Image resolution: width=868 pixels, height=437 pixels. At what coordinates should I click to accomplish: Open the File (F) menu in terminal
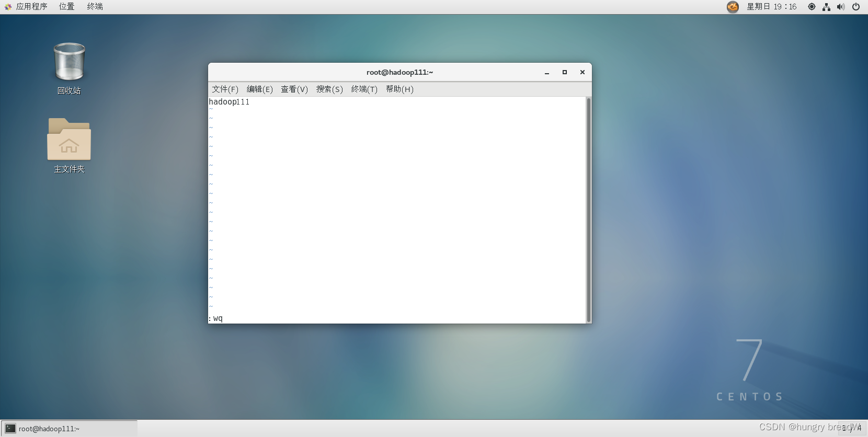click(x=225, y=89)
